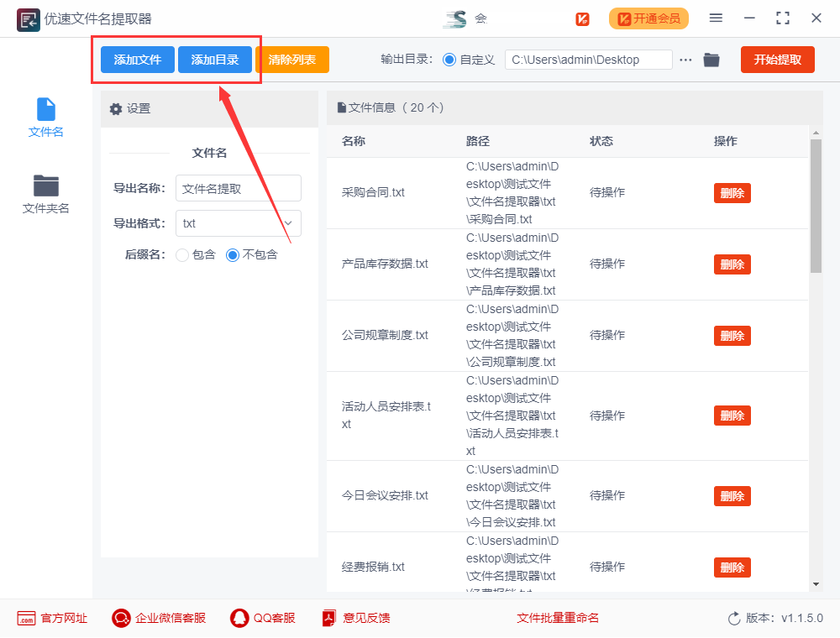Select the 自定义 output directory radio
Viewport: 840px width, 638px height.
click(x=449, y=60)
